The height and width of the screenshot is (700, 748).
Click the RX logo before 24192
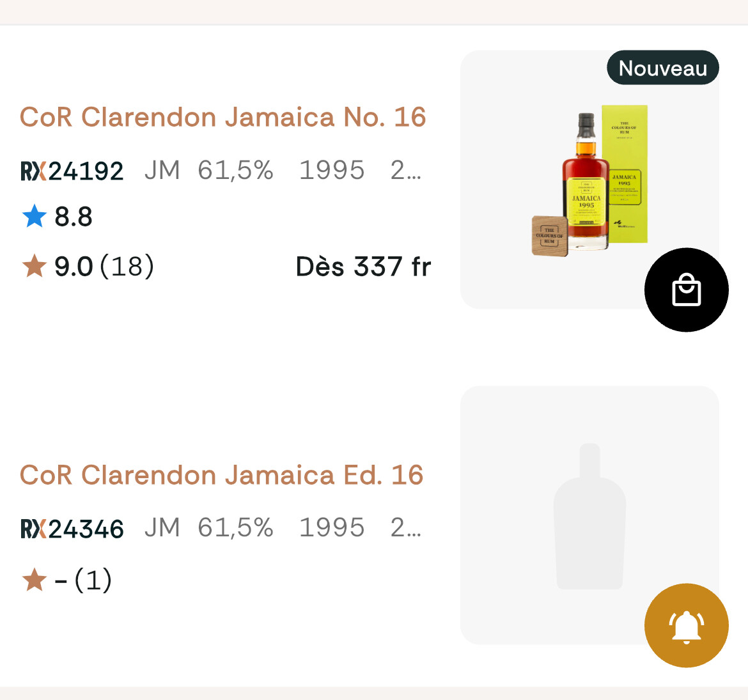[x=34, y=171]
